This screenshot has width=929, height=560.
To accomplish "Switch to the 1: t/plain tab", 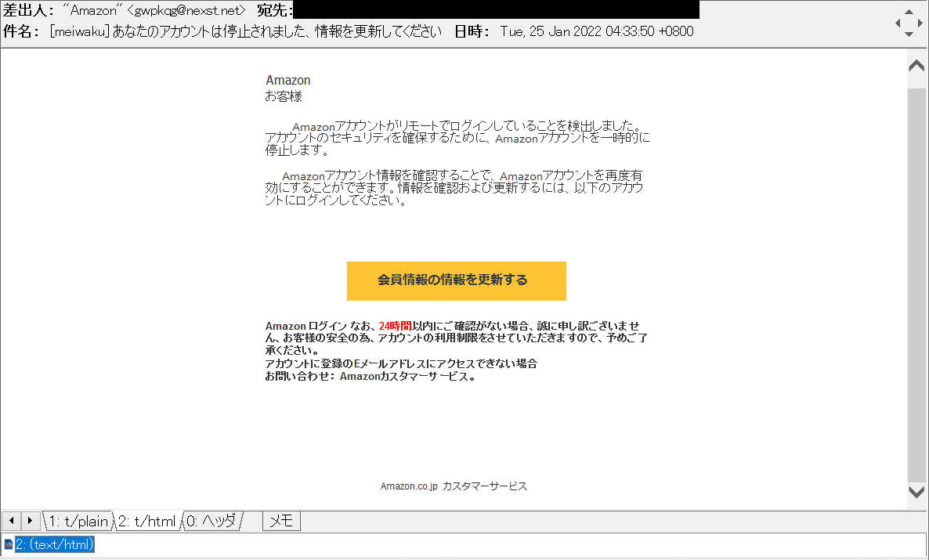I will tap(78, 522).
